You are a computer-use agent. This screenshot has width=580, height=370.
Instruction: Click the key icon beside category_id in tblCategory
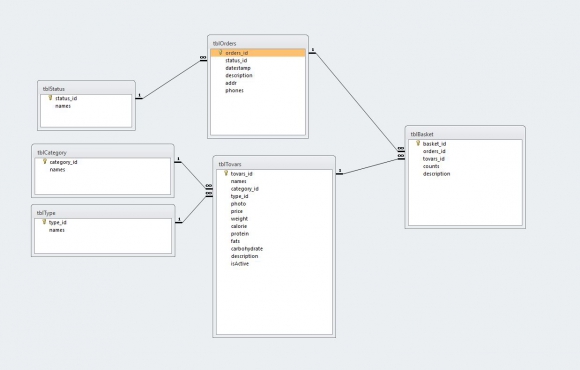45,162
